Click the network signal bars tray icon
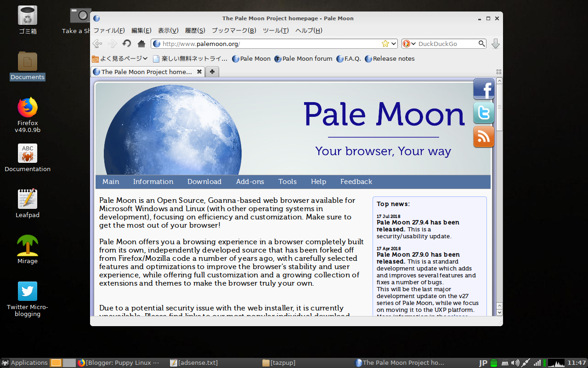588x368 pixels. (537, 363)
